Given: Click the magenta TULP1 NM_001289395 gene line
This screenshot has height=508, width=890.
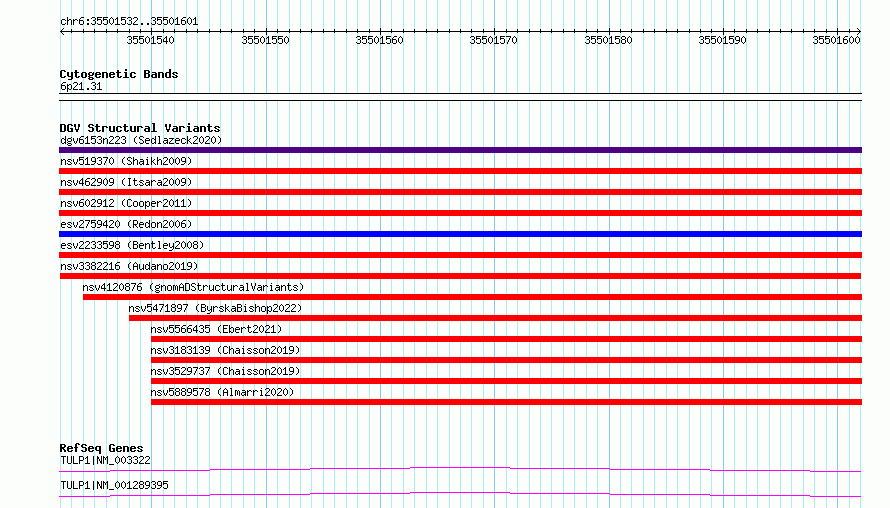Looking at the screenshot, I should [460, 494].
